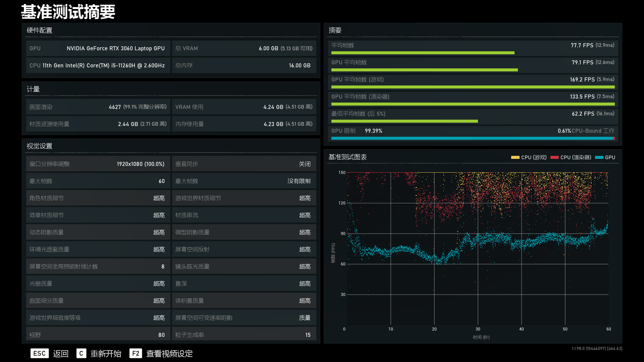Click yellow CPU (游戏) legend swatch
Viewport: 644px width, 362px height.
(515, 158)
